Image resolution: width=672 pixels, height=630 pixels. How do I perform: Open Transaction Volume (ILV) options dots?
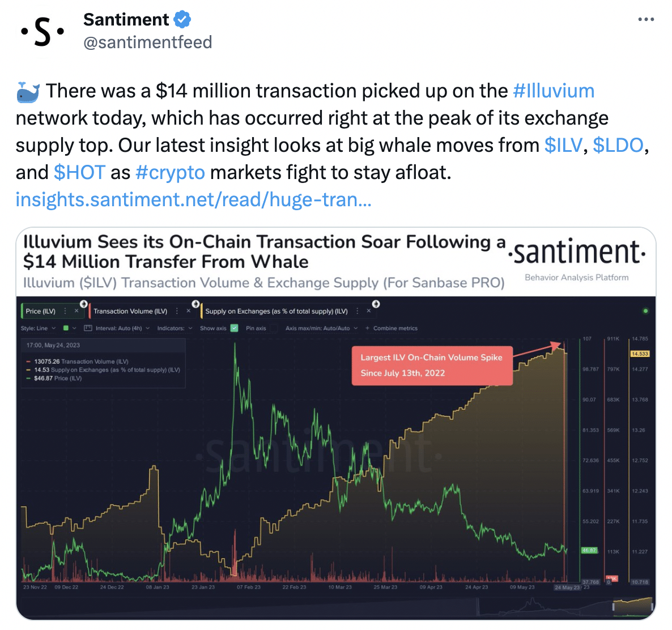(x=177, y=311)
